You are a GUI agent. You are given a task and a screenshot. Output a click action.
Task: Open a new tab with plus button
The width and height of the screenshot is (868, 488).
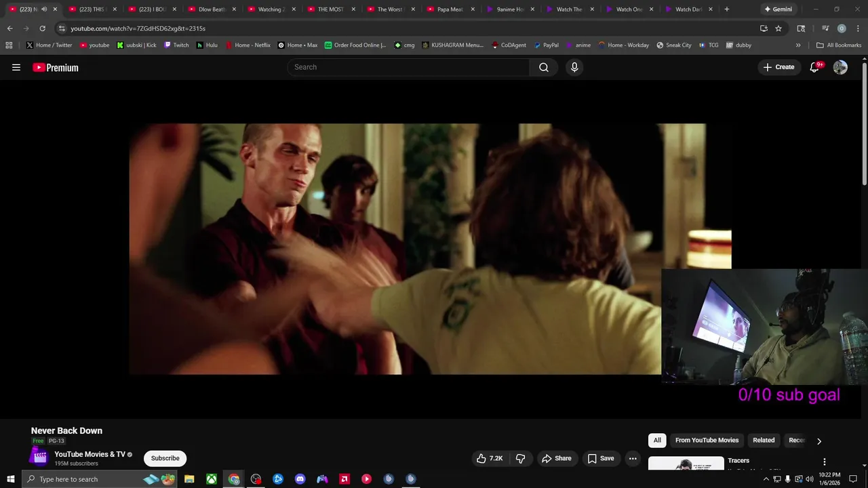pyautogui.click(x=727, y=9)
